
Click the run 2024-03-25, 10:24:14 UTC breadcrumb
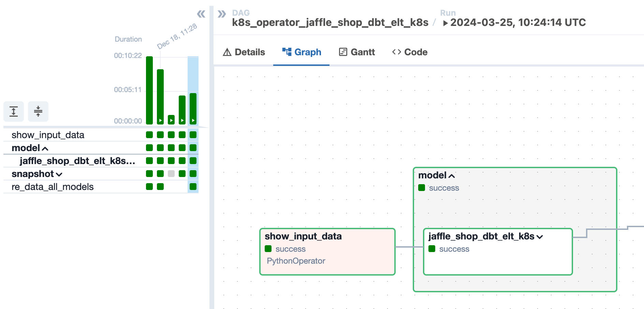click(x=514, y=23)
